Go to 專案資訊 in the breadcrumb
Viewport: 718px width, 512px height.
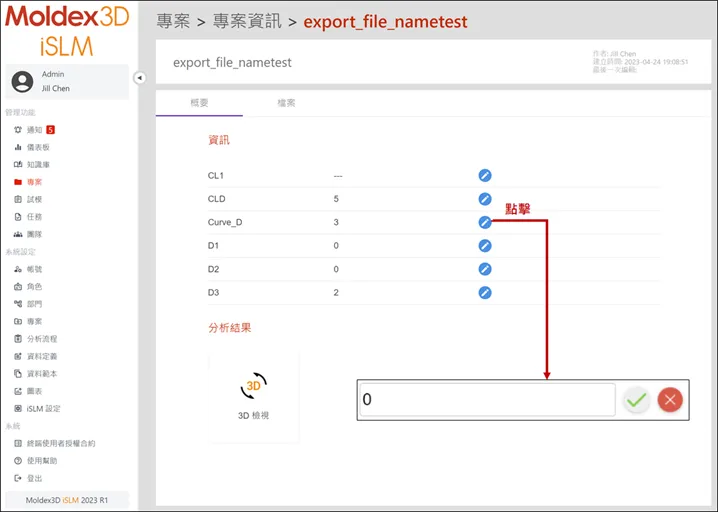tap(247, 21)
